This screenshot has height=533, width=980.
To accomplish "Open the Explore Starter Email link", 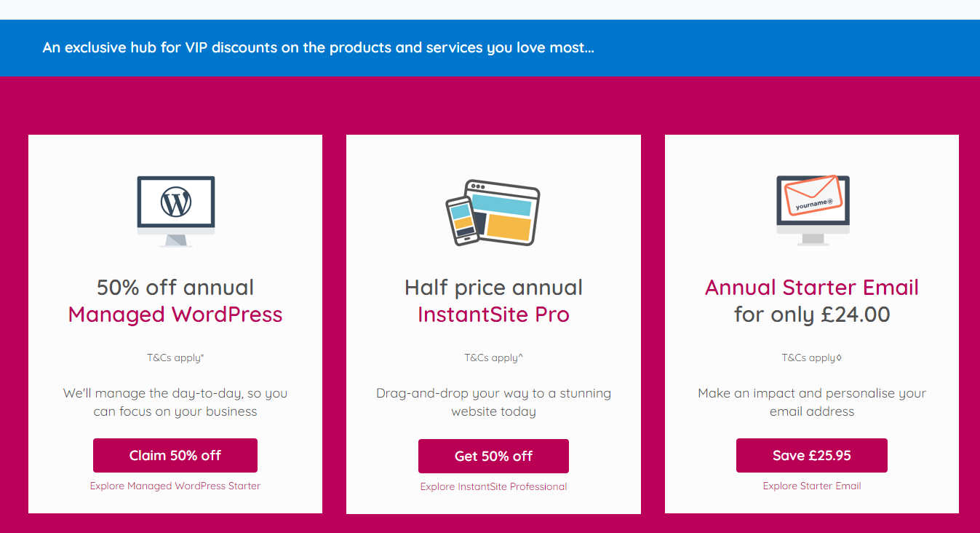I will click(x=812, y=486).
